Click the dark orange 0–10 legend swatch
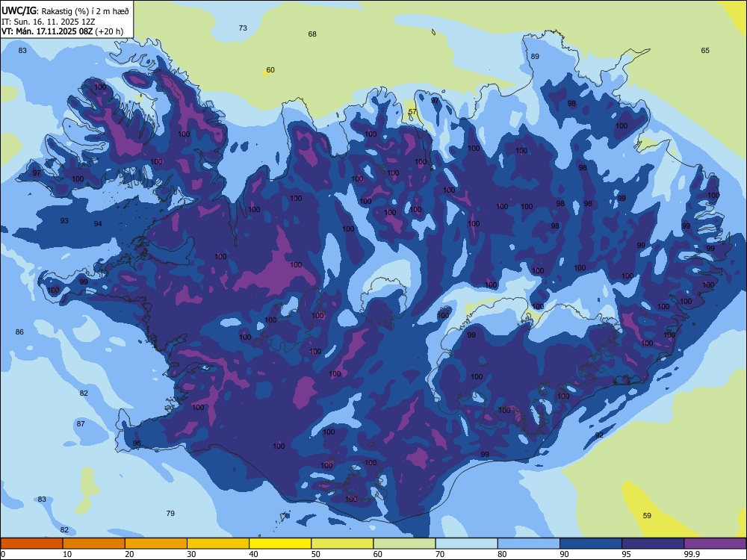 coord(31,544)
